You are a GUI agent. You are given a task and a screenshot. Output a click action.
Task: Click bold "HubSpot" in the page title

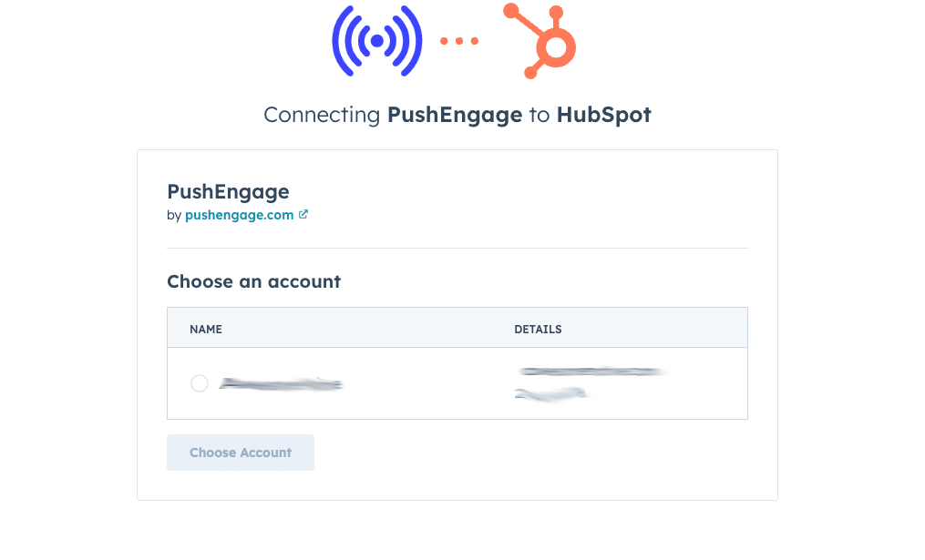[x=603, y=115]
